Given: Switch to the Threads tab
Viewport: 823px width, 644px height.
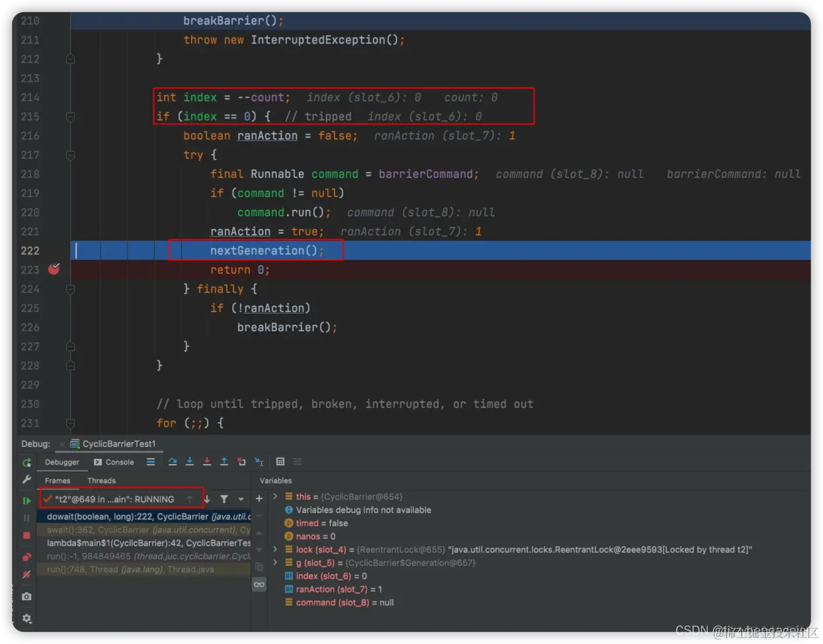Looking at the screenshot, I should point(101,481).
